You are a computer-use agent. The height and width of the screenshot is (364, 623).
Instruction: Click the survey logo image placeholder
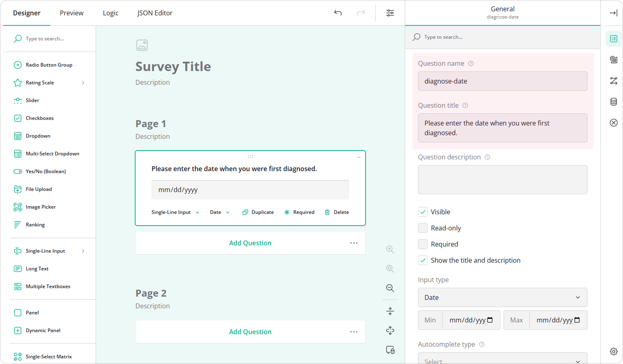(142, 45)
